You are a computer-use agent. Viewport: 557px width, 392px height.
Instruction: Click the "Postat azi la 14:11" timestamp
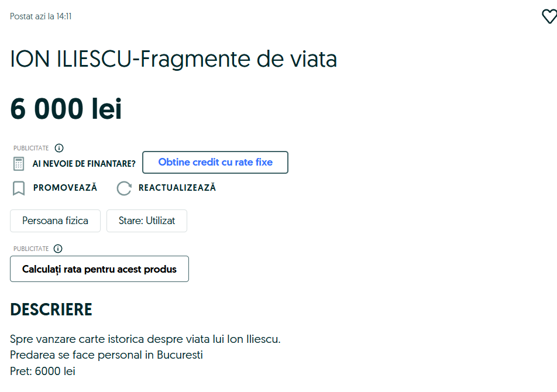(x=41, y=16)
